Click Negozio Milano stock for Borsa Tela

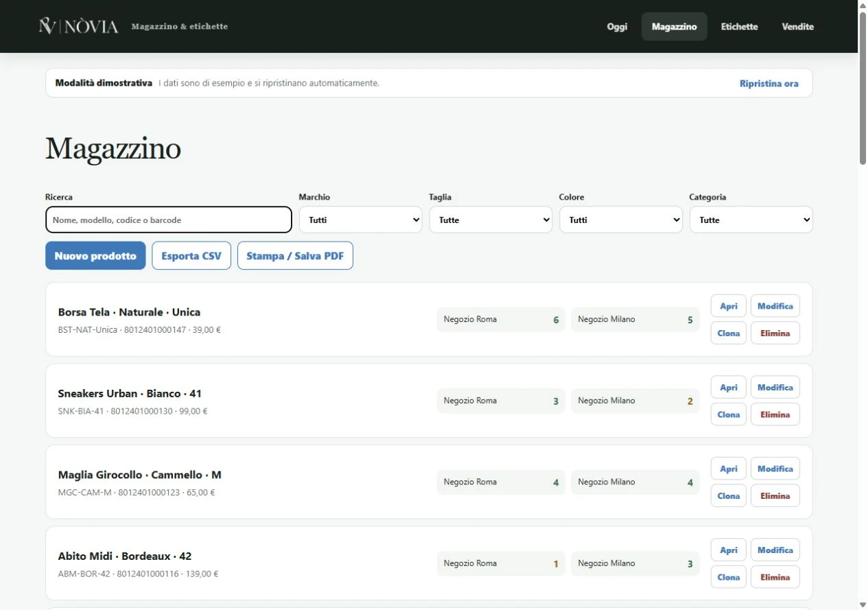(635, 320)
